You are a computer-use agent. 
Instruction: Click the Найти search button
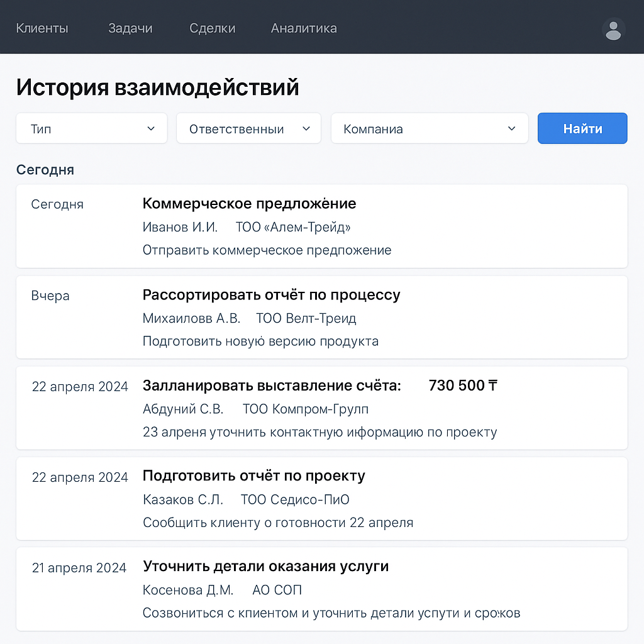(x=582, y=128)
